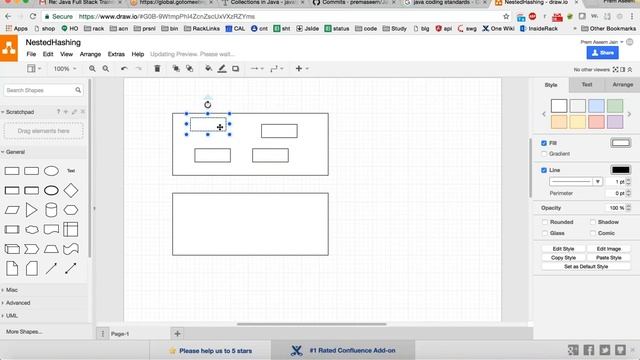Open the Edit menu

(48, 54)
